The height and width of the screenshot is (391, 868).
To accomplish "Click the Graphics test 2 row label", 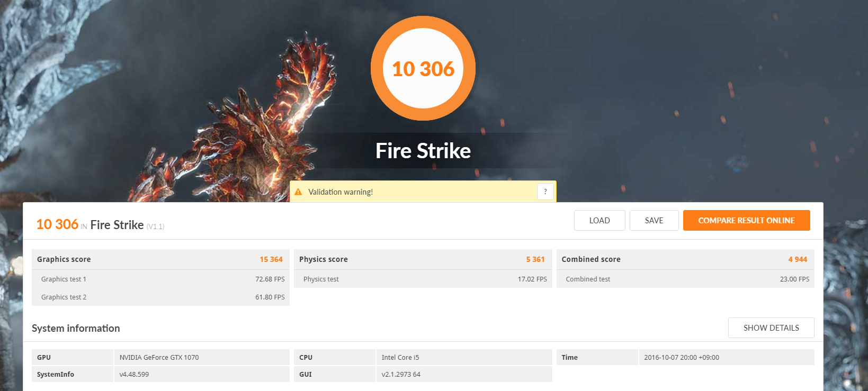I will pyautogui.click(x=64, y=297).
